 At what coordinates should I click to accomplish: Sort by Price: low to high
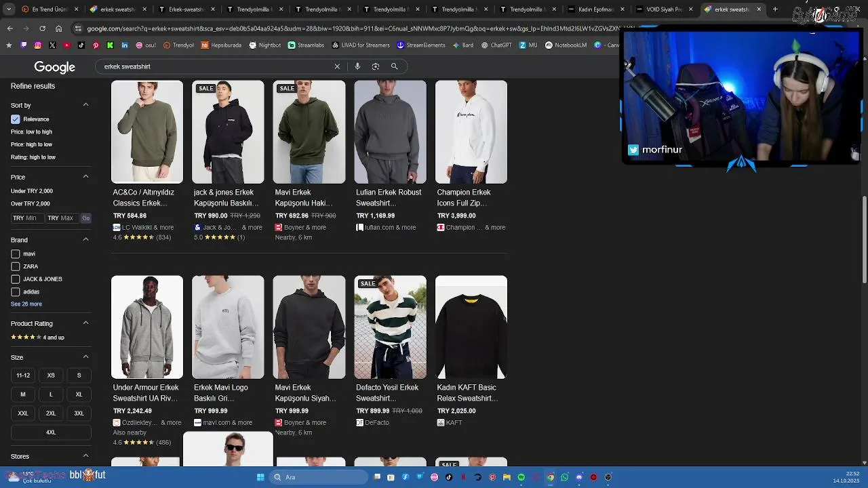[x=31, y=131]
